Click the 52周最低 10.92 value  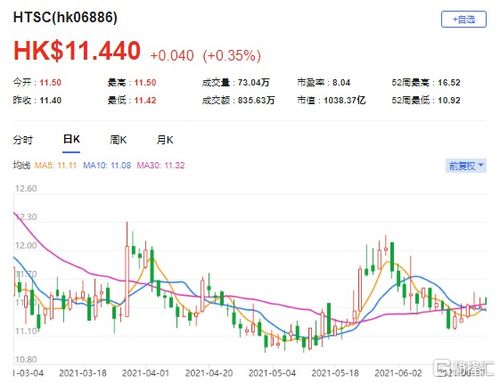(426, 100)
